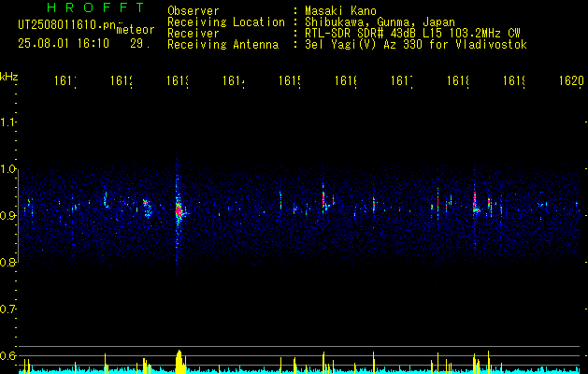This screenshot has height=374, width=588.
Task: Click the 1619 time axis marker
Action: click(x=514, y=81)
